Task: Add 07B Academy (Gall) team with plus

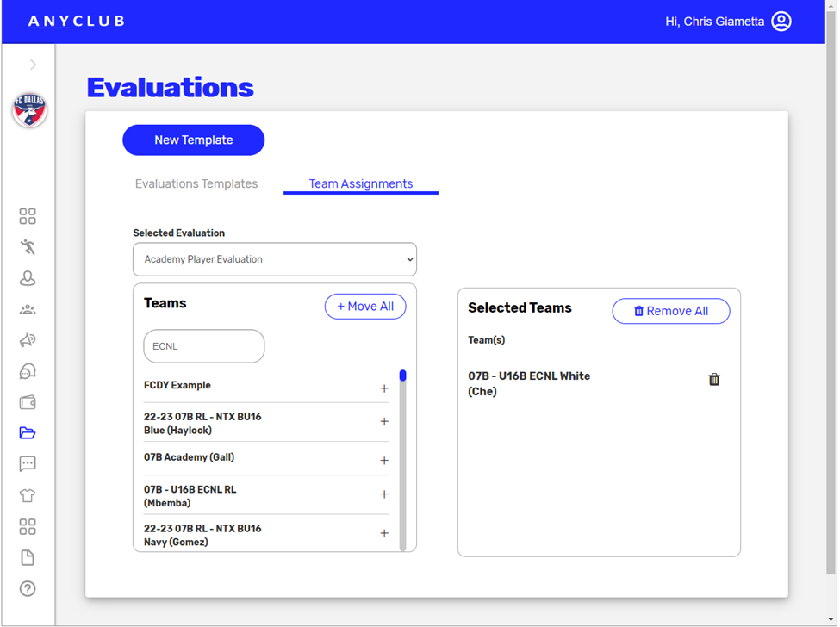Action: pos(384,461)
